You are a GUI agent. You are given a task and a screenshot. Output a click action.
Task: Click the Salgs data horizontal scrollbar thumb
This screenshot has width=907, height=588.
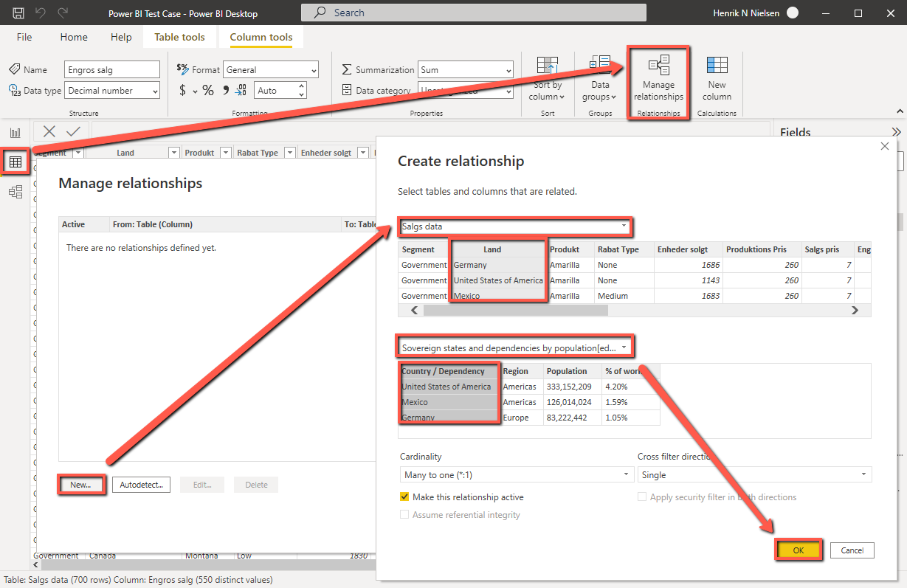(x=515, y=311)
